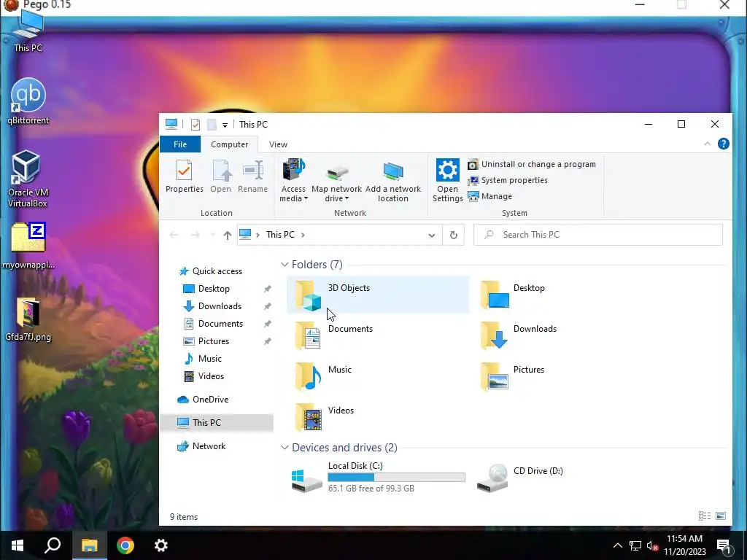Image resolution: width=747 pixels, height=560 pixels.
Task: Open Desktop in navigation pane
Action: point(214,289)
